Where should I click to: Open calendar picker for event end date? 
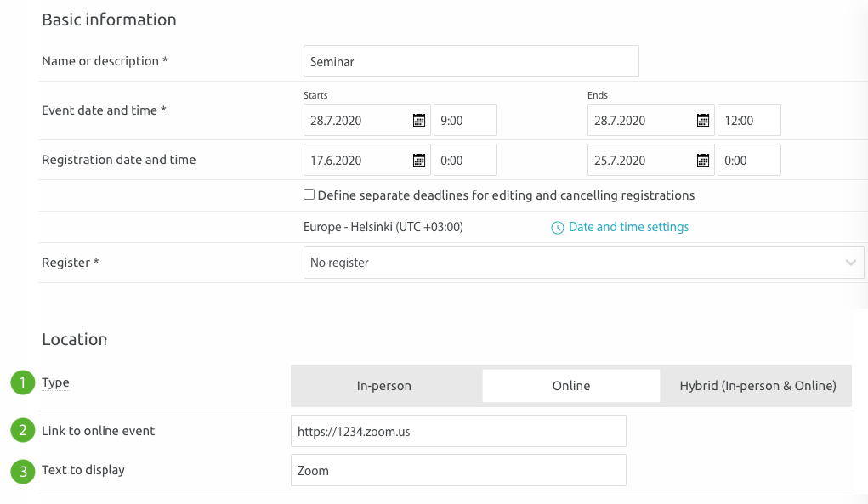(703, 121)
